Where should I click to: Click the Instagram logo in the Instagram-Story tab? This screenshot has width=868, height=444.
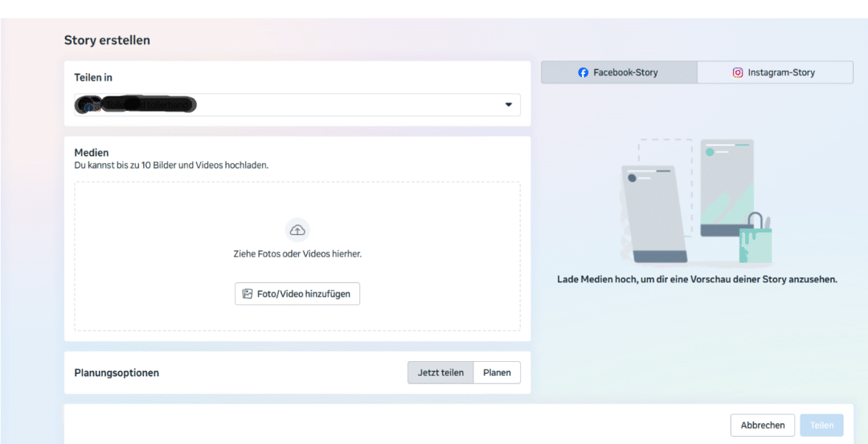pyautogui.click(x=738, y=72)
